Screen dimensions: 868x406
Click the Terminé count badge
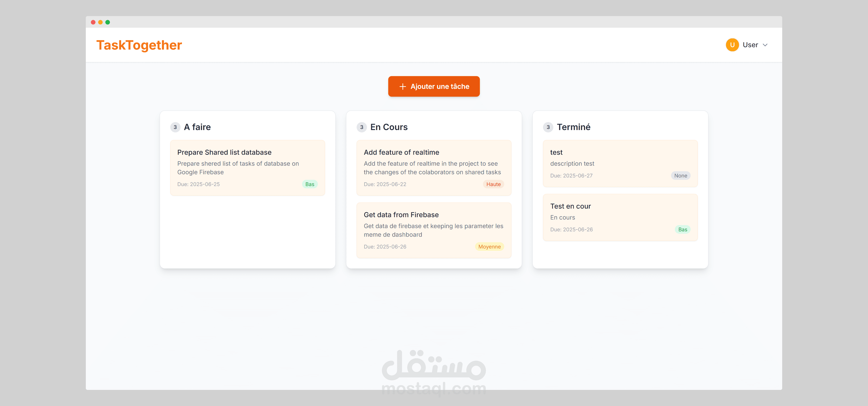(x=548, y=127)
